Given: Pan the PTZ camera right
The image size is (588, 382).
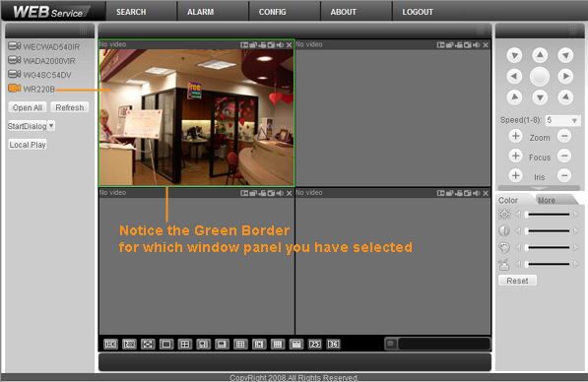Looking at the screenshot, I should tap(565, 77).
